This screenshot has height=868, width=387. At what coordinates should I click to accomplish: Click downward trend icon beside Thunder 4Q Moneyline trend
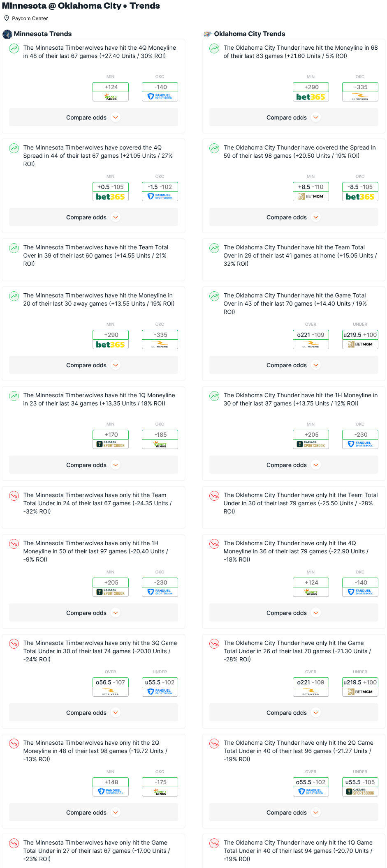(x=214, y=544)
